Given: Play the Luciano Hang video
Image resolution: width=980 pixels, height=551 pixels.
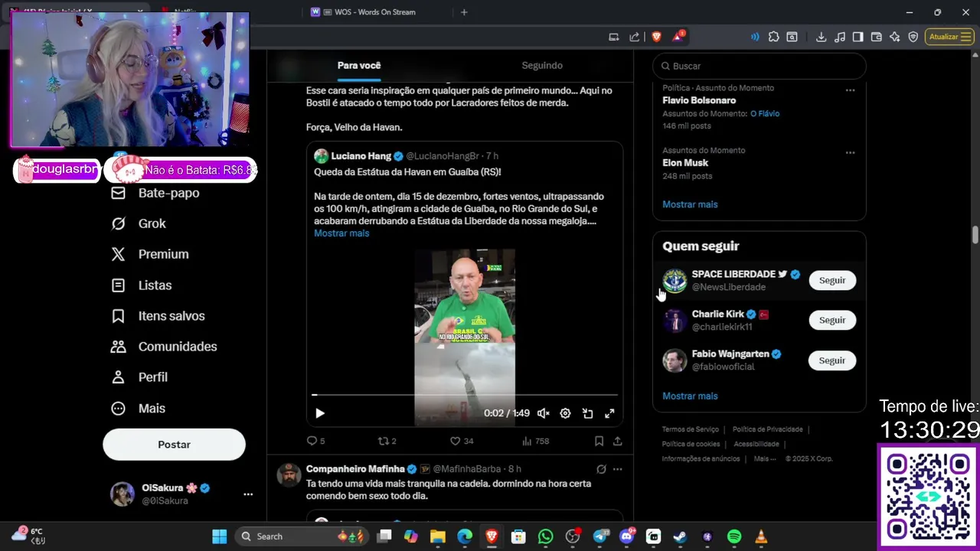Looking at the screenshot, I should pyautogui.click(x=320, y=413).
